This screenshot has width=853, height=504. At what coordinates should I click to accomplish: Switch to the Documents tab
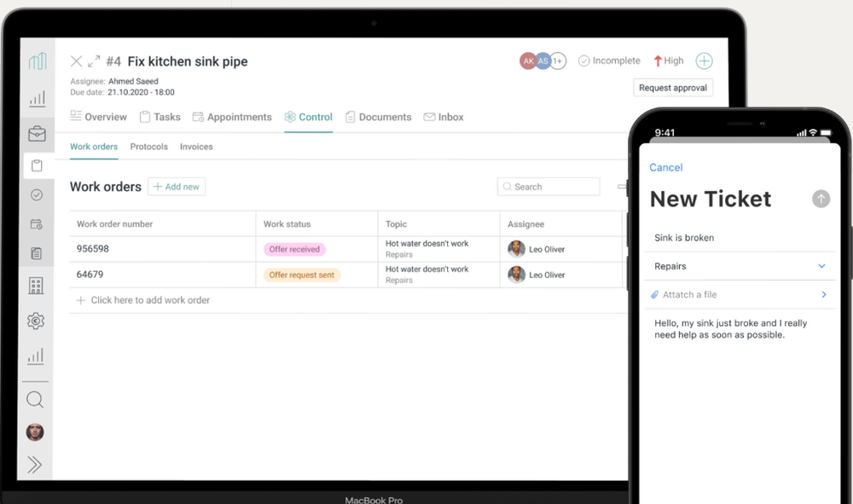[379, 117]
